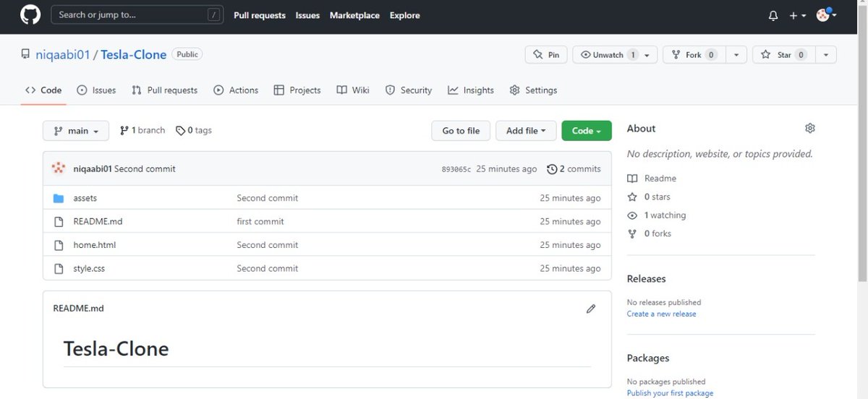Open the Tesla-Clone repository link
Viewport: 868px width, 399px height.
click(134, 55)
